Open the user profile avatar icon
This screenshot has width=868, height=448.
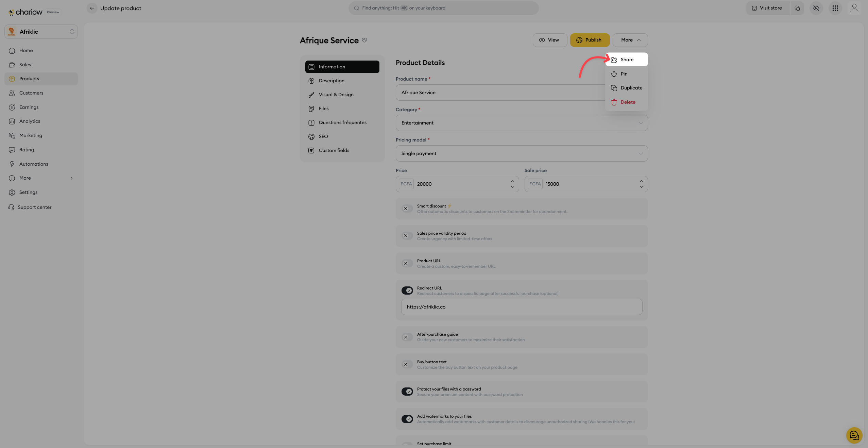coord(854,8)
